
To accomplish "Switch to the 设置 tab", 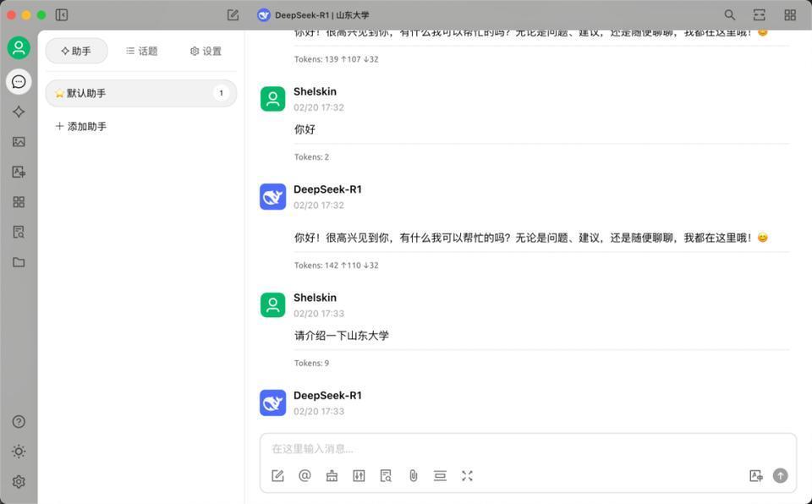I will pos(206,51).
